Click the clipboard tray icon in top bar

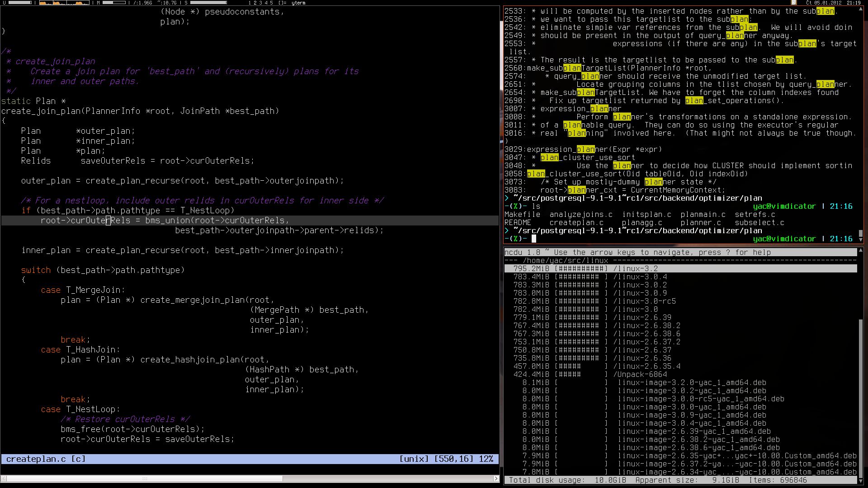pyautogui.click(x=794, y=3)
